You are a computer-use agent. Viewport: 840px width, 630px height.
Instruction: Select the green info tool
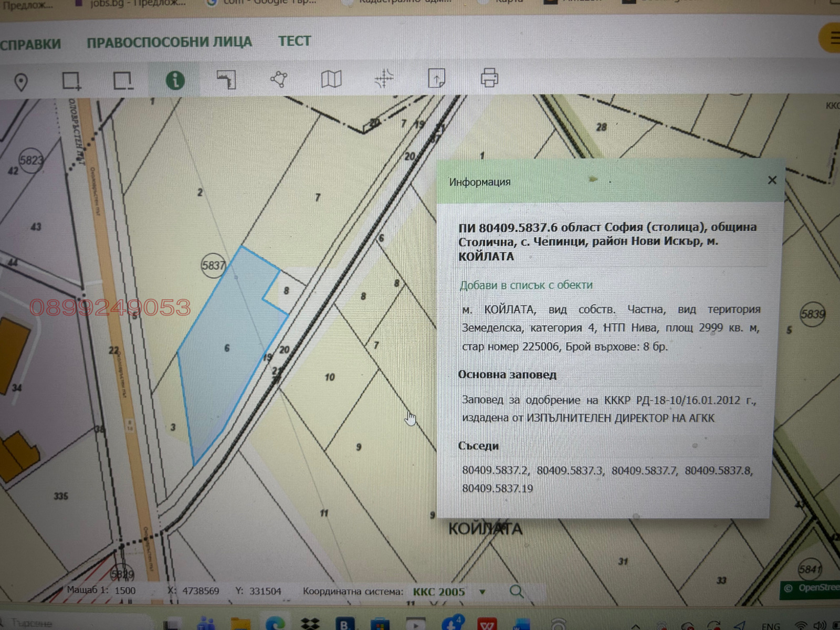point(174,80)
